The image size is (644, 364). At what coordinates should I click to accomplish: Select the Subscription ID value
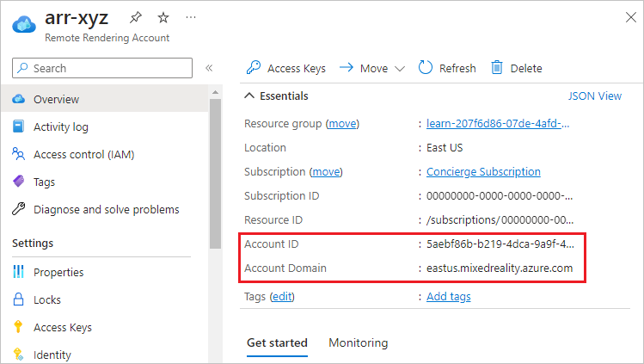(x=500, y=196)
